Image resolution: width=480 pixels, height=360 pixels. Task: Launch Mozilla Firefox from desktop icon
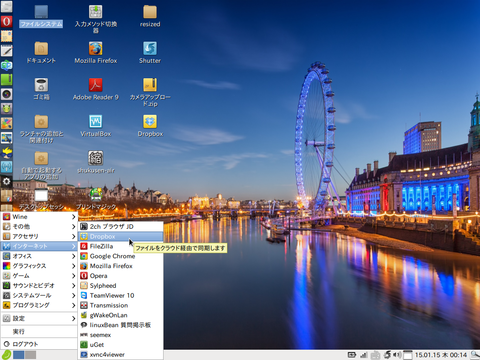pyautogui.click(x=96, y=53)
